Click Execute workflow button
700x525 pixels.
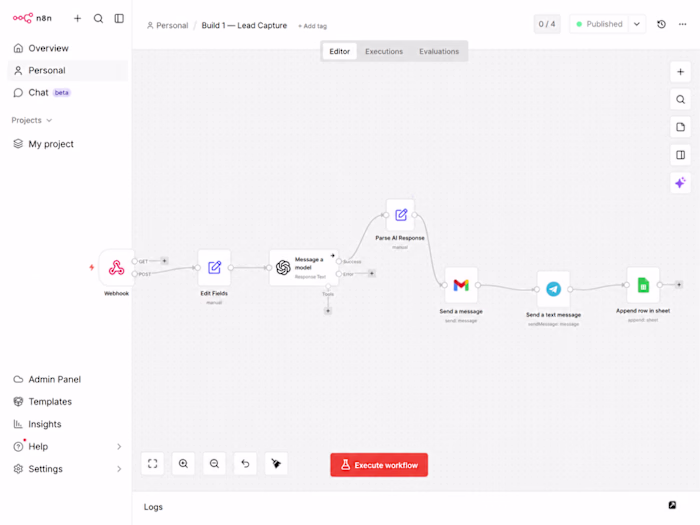point(379,465)
